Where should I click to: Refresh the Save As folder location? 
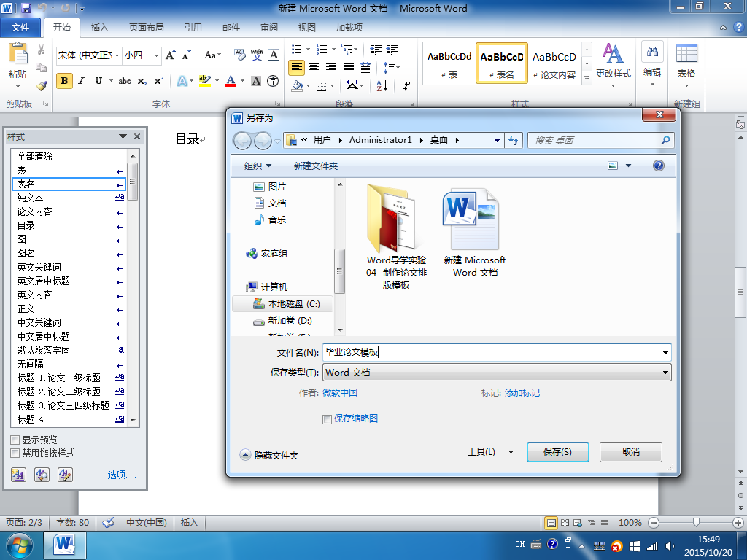tap(514, 140)
